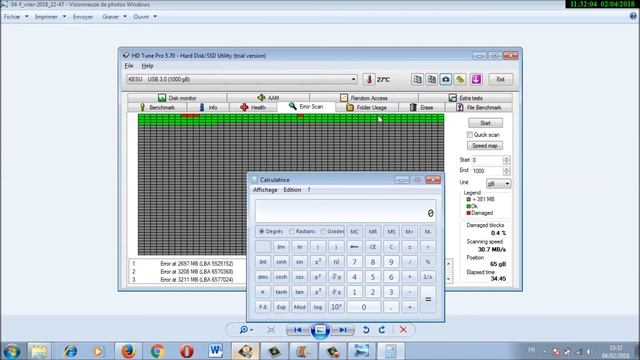640x360 pixels.
Task: Enable the Quick scan checkbox
Action: (470, 135)
